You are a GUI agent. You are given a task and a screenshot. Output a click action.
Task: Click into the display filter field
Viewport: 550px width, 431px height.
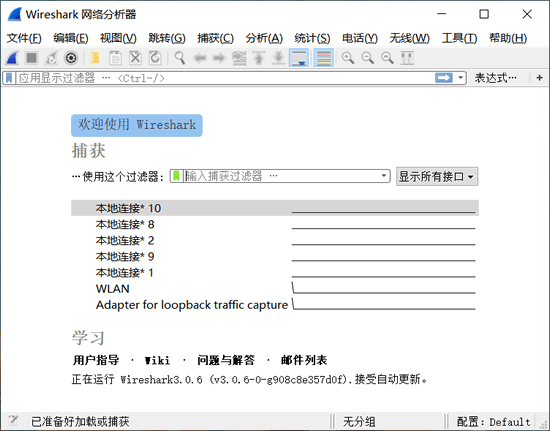pos(224,78)
